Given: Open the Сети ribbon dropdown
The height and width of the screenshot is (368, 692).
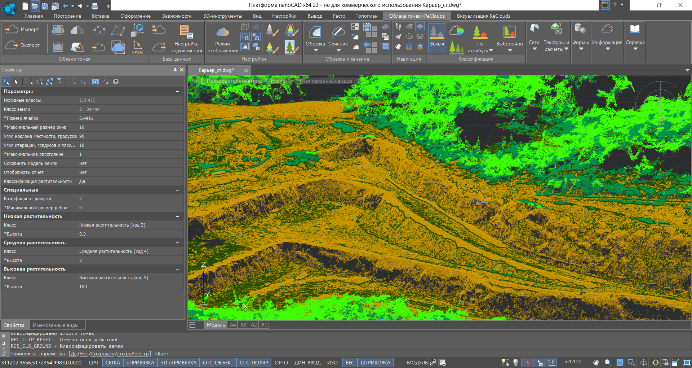Looking at the screenshot, I should [x=534, y=49].
